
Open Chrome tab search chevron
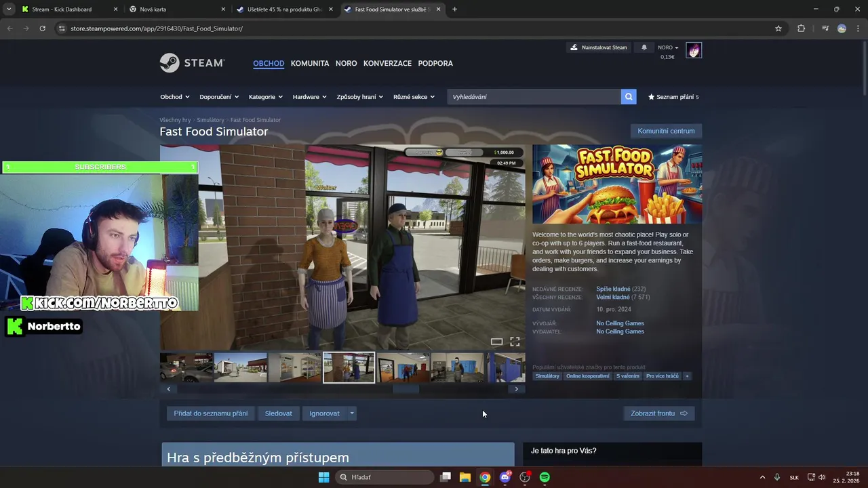(x=9, y=9)
